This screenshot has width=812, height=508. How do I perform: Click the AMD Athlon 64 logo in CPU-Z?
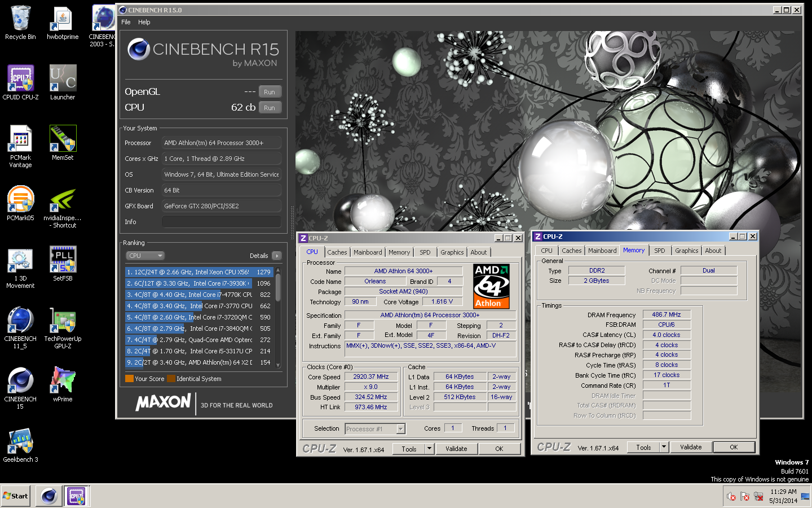tap(492, 286)
